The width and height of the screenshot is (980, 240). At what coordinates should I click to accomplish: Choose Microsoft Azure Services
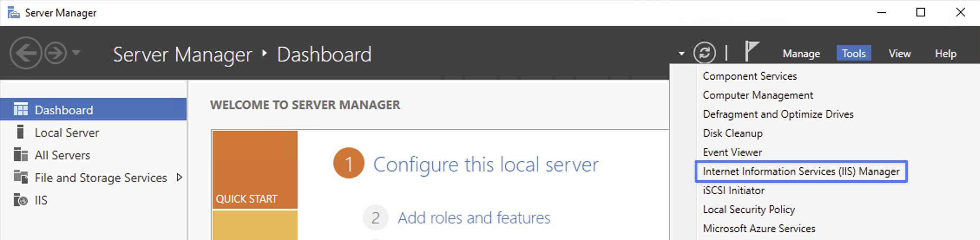759,229
